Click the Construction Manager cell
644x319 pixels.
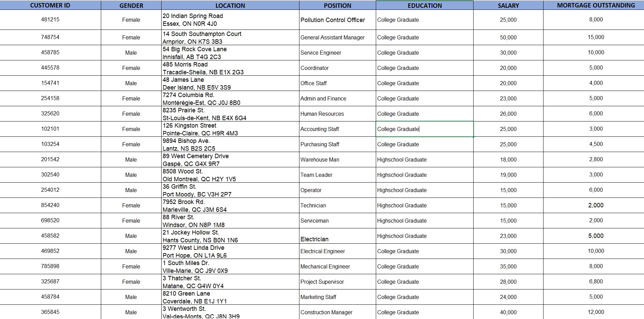pos(337,312)
